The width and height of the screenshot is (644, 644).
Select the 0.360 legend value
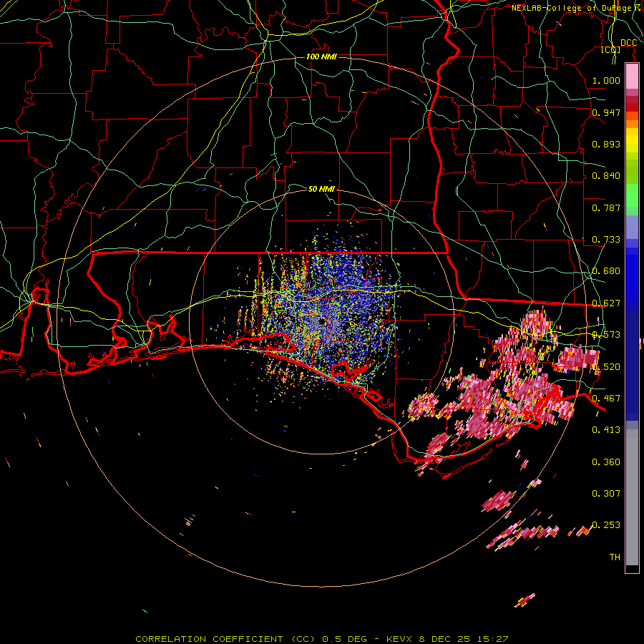coord(606,462)
